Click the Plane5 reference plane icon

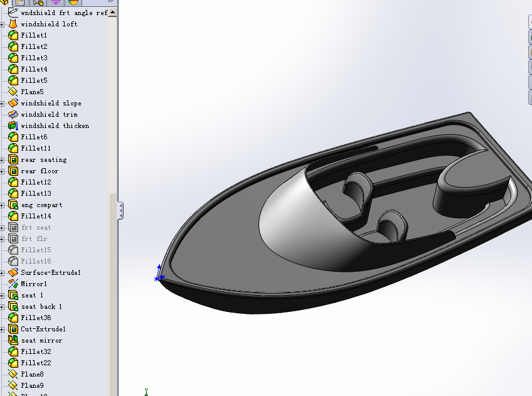point(13,92)
